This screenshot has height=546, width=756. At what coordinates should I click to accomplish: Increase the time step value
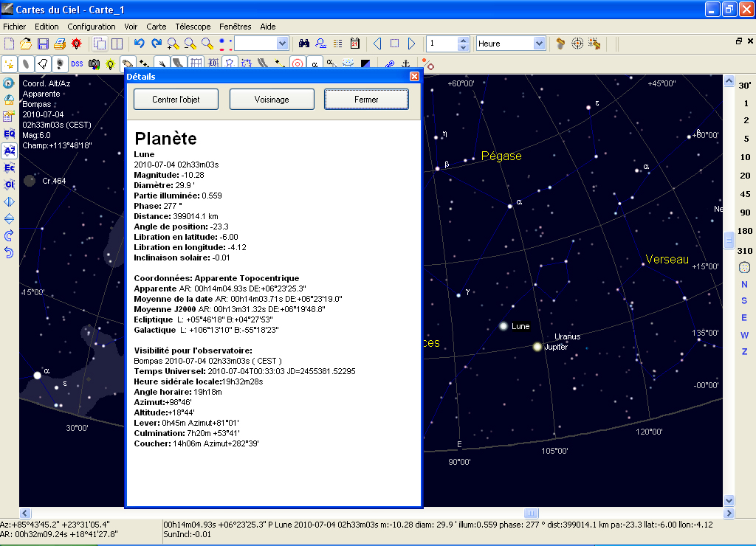464,41
